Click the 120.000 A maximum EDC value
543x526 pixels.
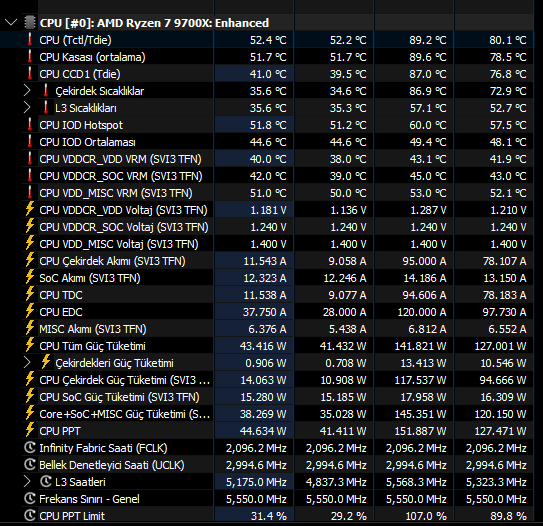pyautogui.click(x=421, y=312)
